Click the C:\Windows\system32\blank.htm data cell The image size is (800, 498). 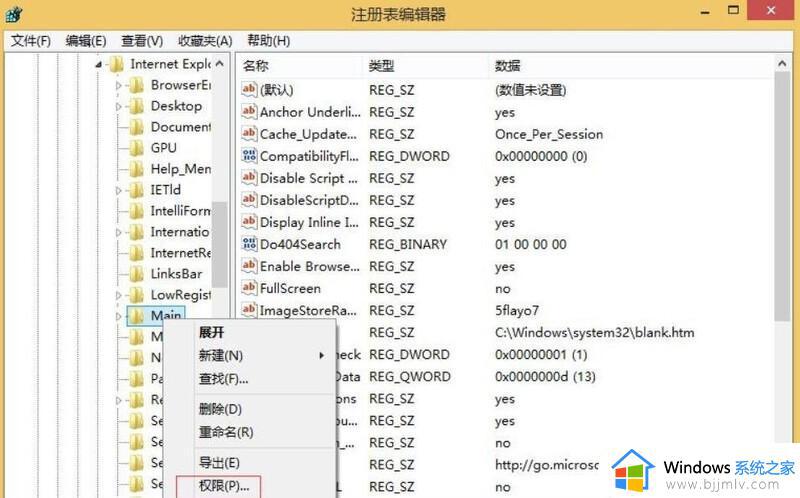pyautogui.click(x=594, y=333)
